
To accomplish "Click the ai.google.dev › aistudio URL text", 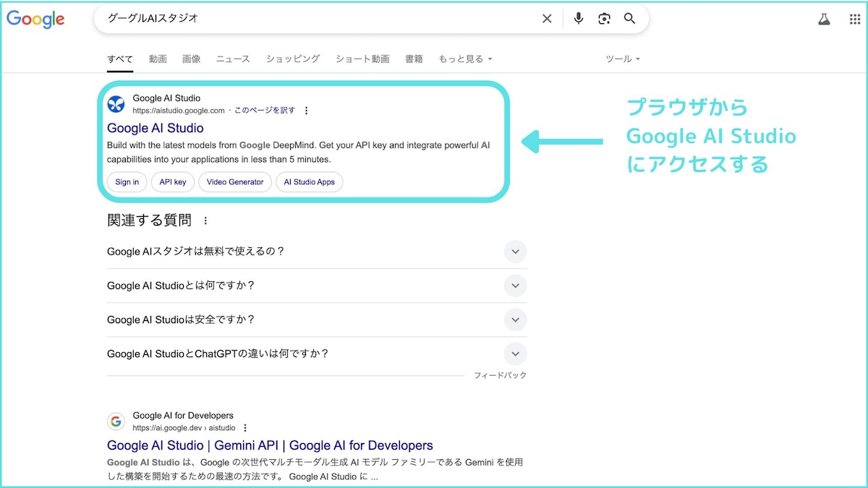I will coord(184,428).
